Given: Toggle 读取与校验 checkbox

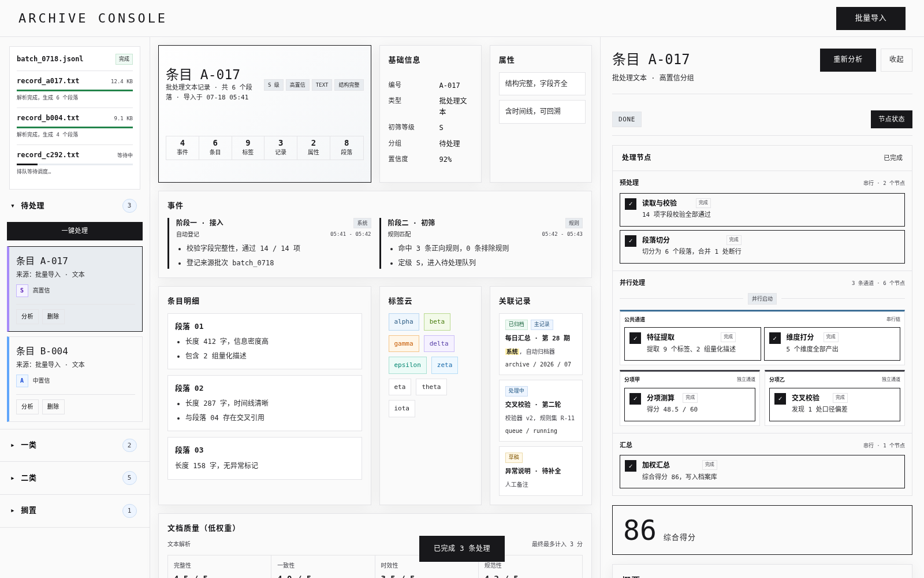Looking at the screenshot, I should click(x=631, y=204).
